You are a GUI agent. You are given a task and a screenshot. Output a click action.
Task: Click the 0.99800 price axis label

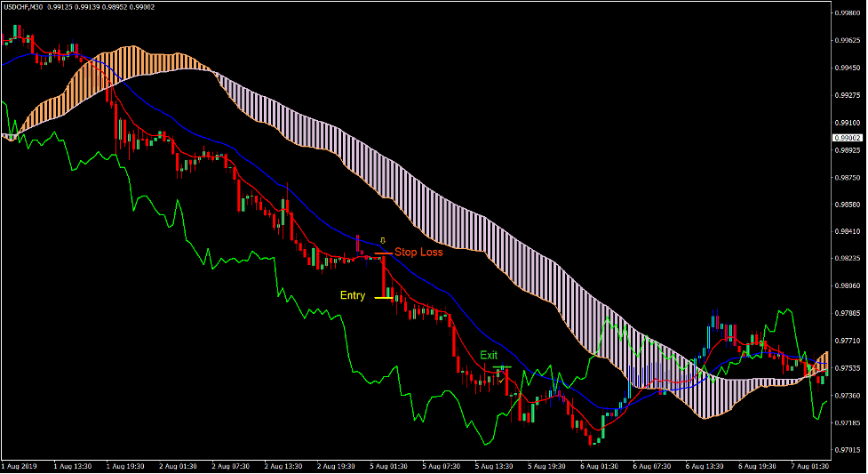847,12
